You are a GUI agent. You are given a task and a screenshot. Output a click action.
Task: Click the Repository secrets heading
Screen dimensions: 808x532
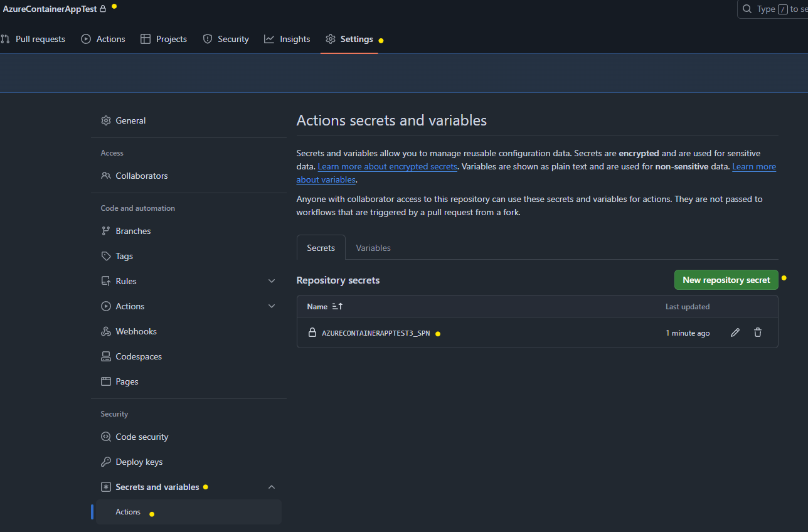click(338, 280)
